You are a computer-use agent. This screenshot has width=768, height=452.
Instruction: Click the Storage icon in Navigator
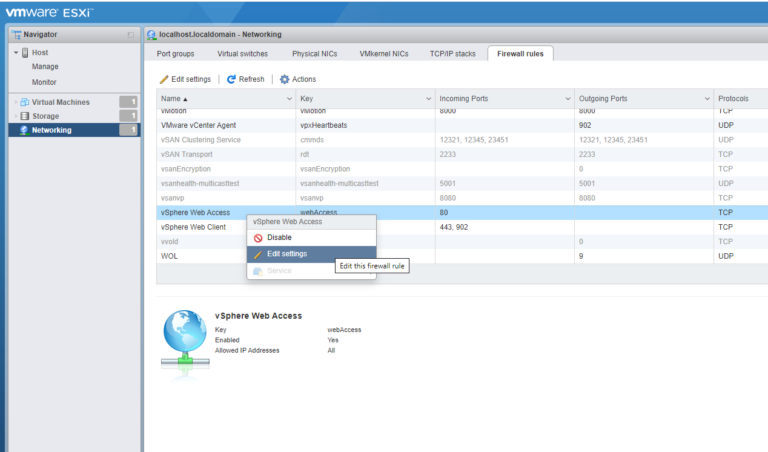tap(24, 116)
